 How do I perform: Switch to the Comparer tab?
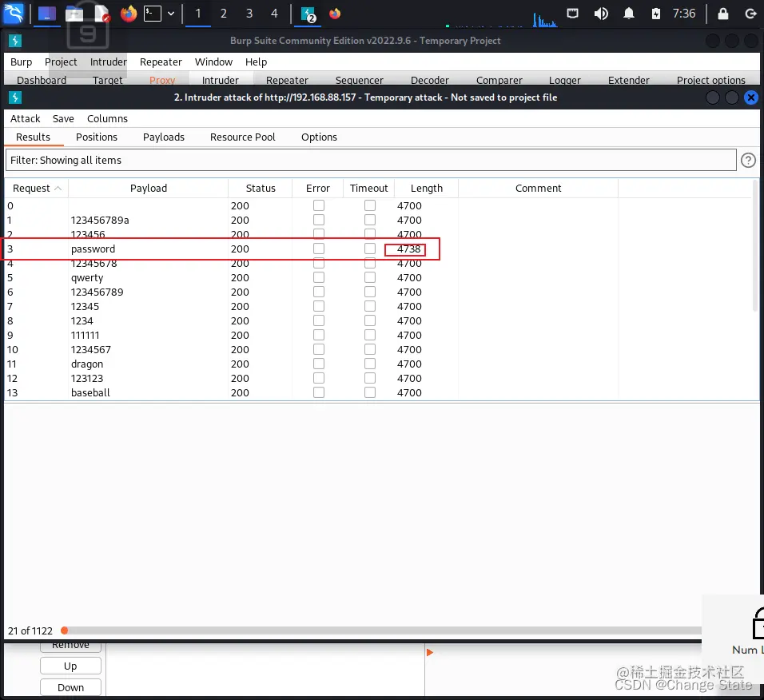(499, 80)
